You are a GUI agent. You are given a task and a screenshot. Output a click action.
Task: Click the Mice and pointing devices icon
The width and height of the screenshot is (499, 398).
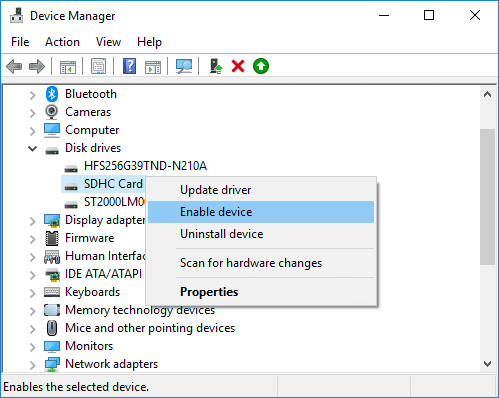coord(52,328)
